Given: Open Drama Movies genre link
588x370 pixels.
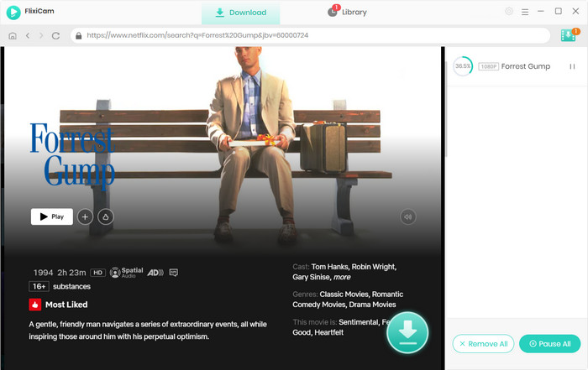Looking at the screenshot, I should coord(372,305).
